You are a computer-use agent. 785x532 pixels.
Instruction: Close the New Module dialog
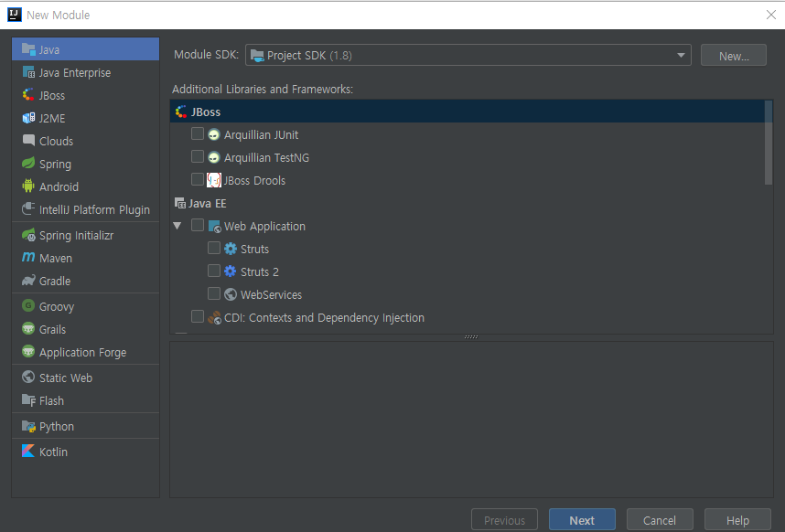tap(771, 15)
